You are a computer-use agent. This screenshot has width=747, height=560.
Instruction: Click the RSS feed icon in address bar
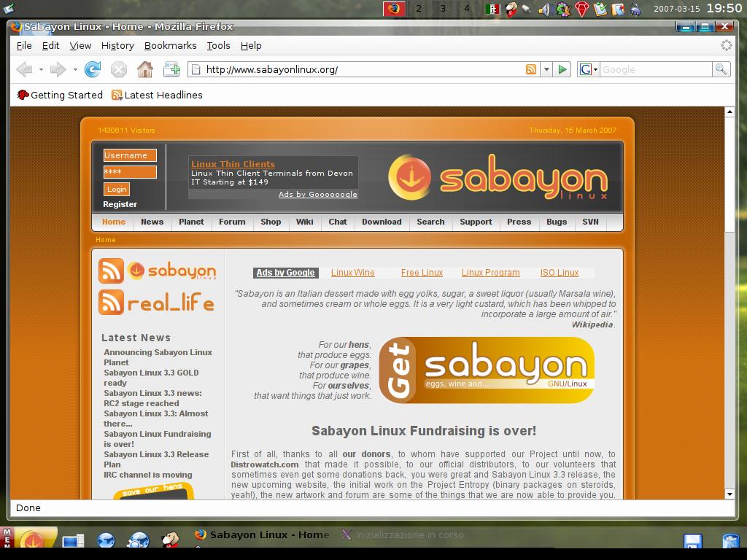click(x=531, y=69)
